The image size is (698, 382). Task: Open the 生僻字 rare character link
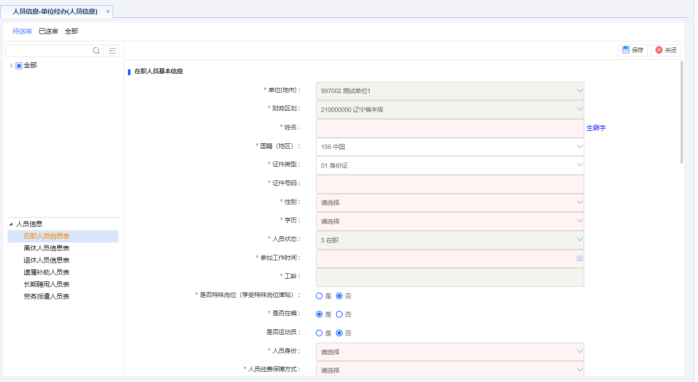tap(596, 128)
